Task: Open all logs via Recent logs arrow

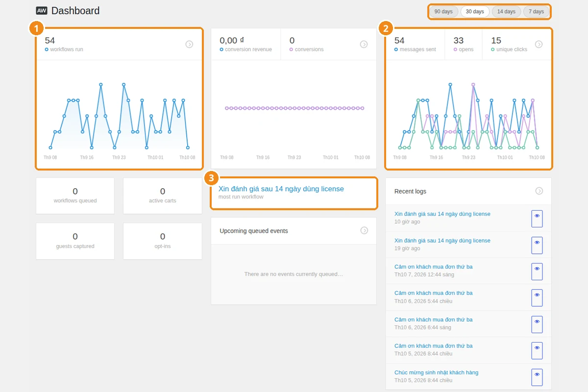Action: (x=539, y=191)
